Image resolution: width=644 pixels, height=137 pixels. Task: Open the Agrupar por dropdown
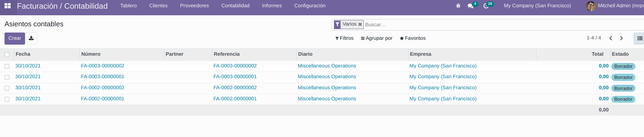(377, 38)
